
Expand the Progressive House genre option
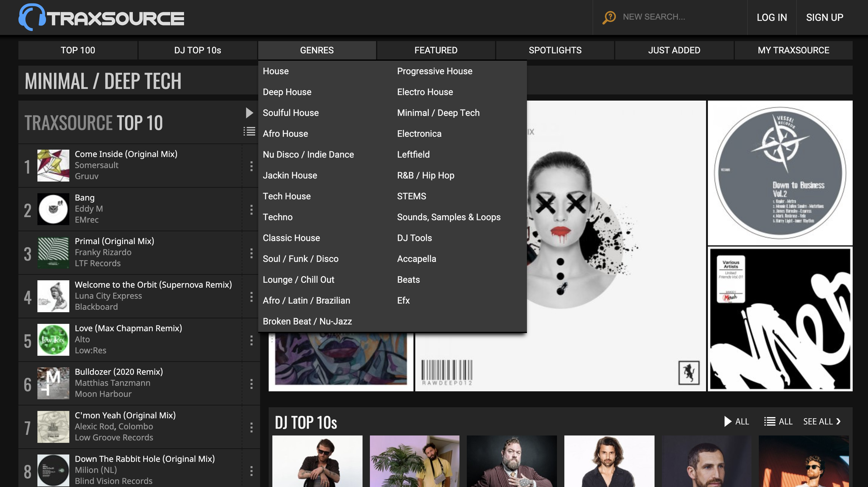point(435,71)
